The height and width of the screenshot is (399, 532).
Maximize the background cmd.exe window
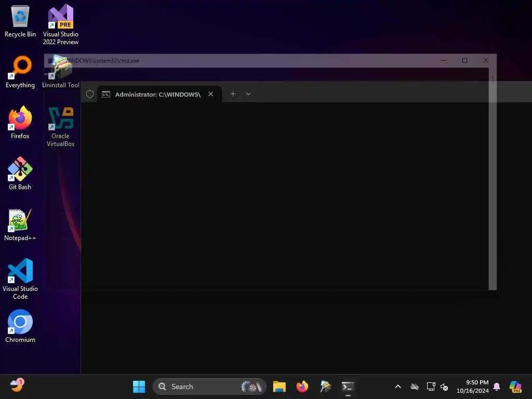[465, 60]
